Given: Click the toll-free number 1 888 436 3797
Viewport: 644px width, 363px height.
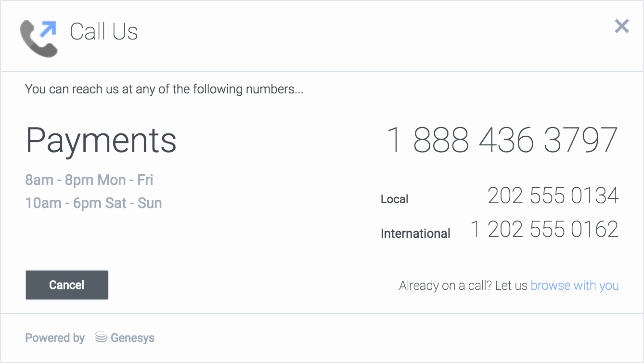Looking at the screenshot, I should pos(502,141).
